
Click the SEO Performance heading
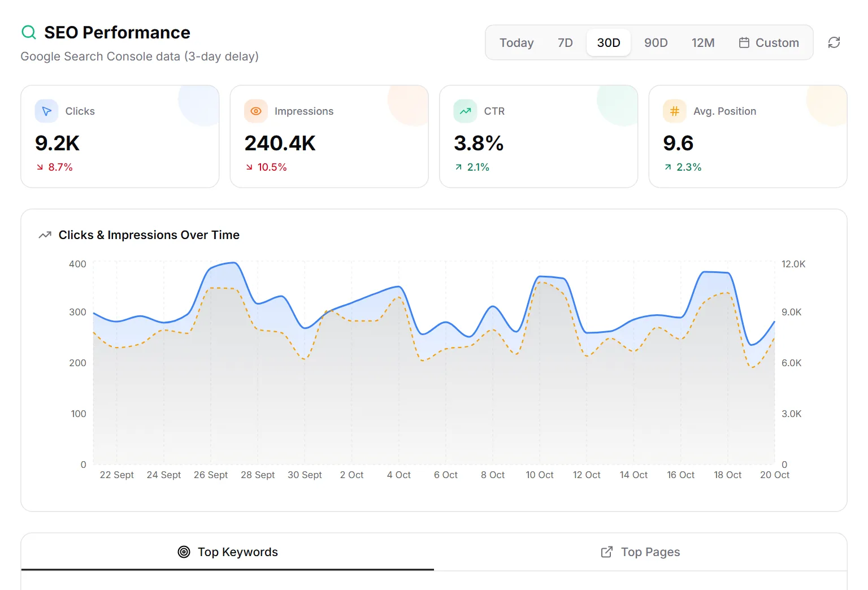click(x=117, y=32)
